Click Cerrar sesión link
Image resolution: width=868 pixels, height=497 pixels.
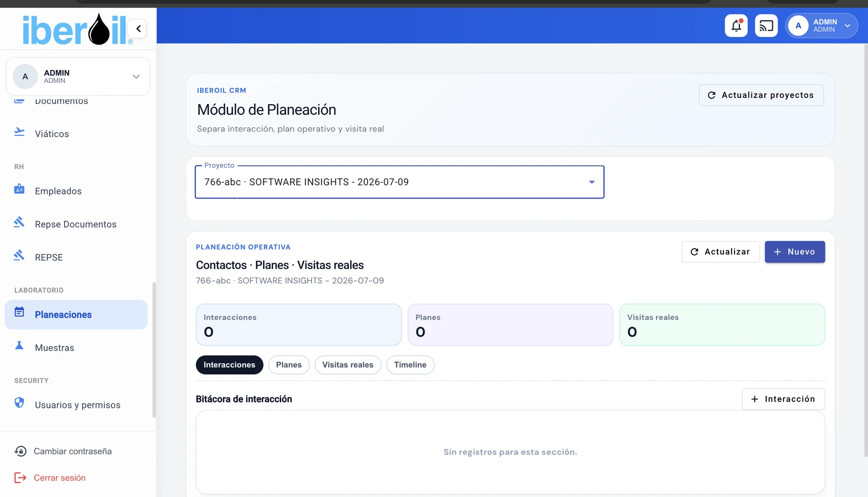pyautogui.click(x=60, y=478)
